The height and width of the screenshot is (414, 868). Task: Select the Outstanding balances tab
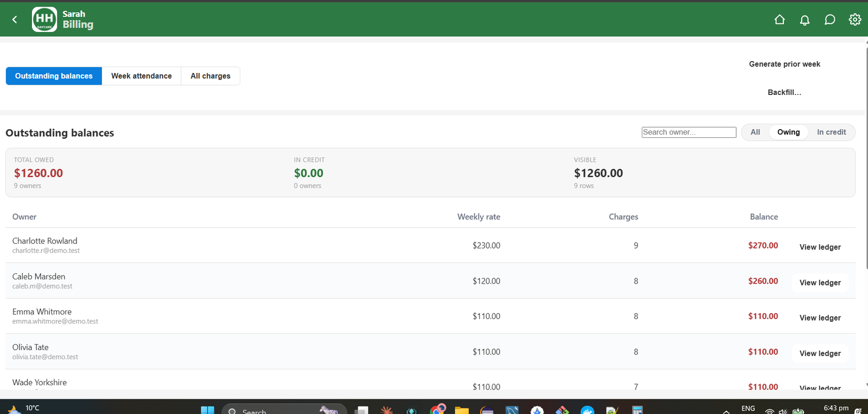54,76
